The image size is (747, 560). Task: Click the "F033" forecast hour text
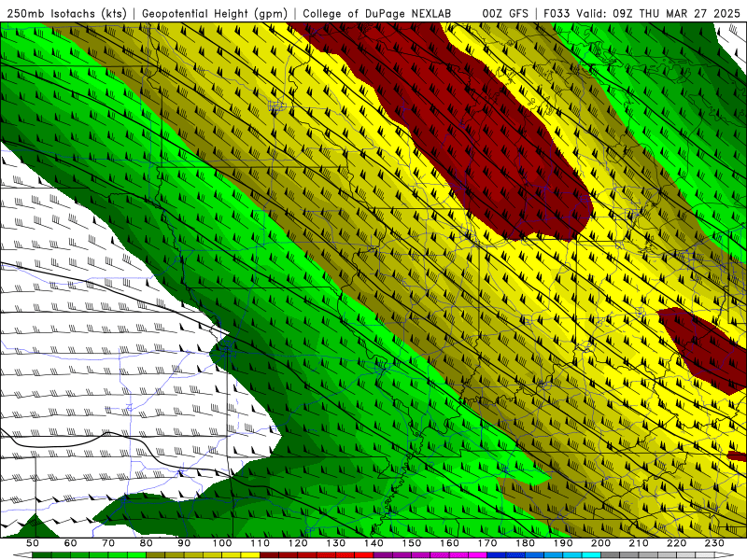557,13
